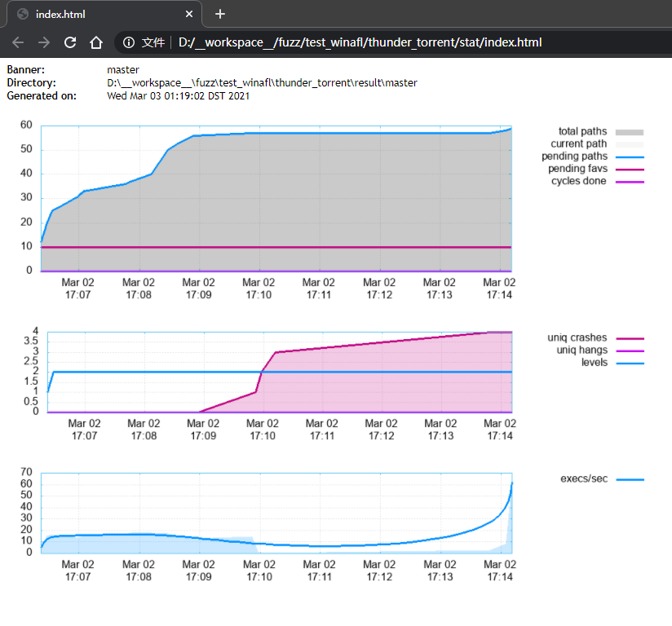Click the levels legend line
Image resolution: width=672 pixels, height=626 pixels.
click(x=629, y=362)
